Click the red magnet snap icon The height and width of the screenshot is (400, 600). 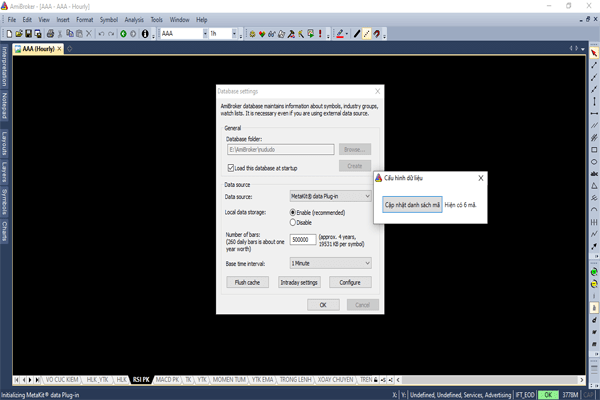click(377, 34)
